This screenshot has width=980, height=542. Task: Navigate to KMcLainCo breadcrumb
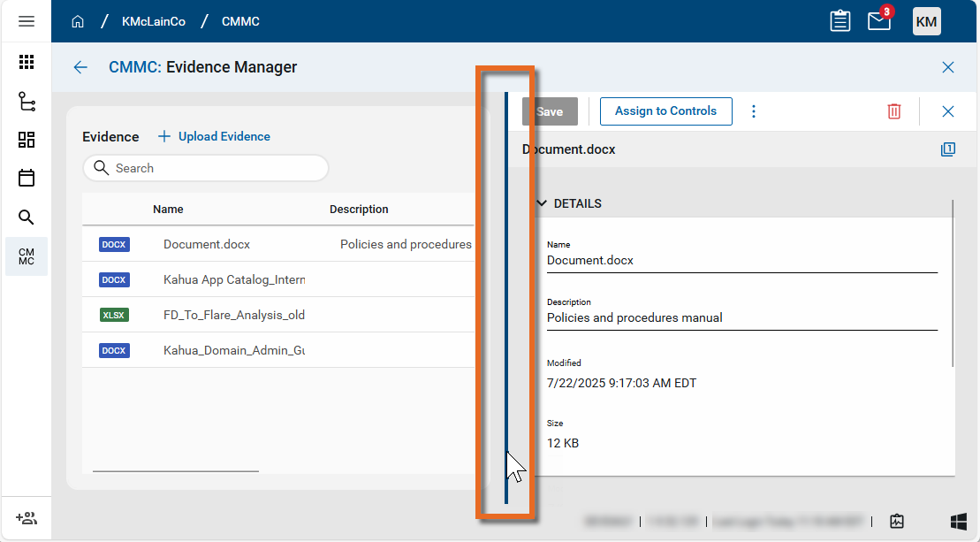pyautogui.click(x=154, y=21)
